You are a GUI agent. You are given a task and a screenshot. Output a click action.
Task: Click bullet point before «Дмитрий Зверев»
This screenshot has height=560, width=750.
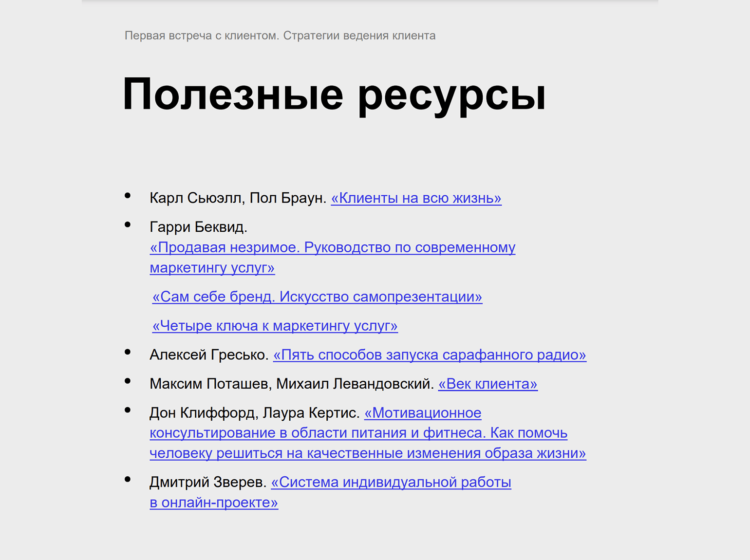tap(128, 480)
